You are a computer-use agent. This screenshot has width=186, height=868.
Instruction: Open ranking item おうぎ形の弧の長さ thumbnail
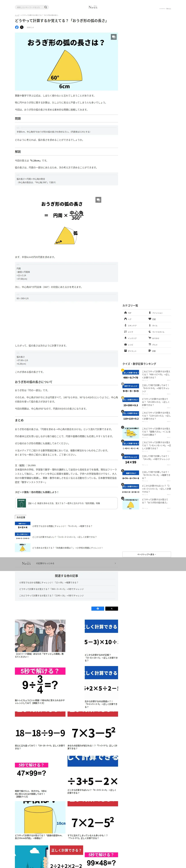click(x=131, y=503)
